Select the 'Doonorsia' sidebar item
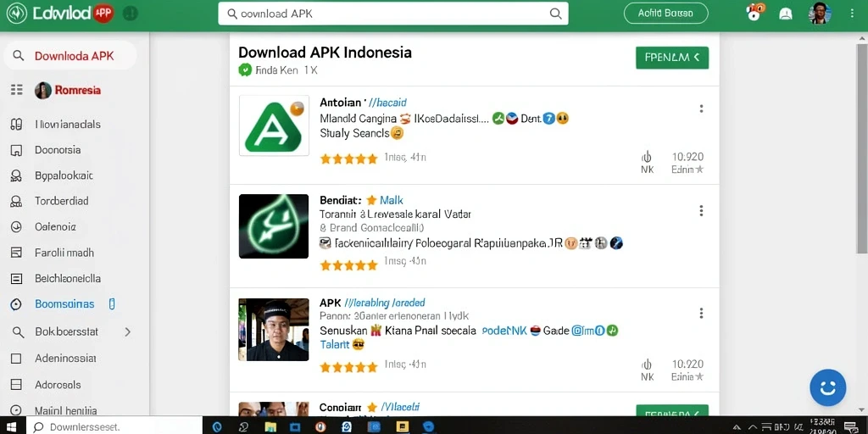This screenshot has width=868, height=434. click(x=58, y=150)
